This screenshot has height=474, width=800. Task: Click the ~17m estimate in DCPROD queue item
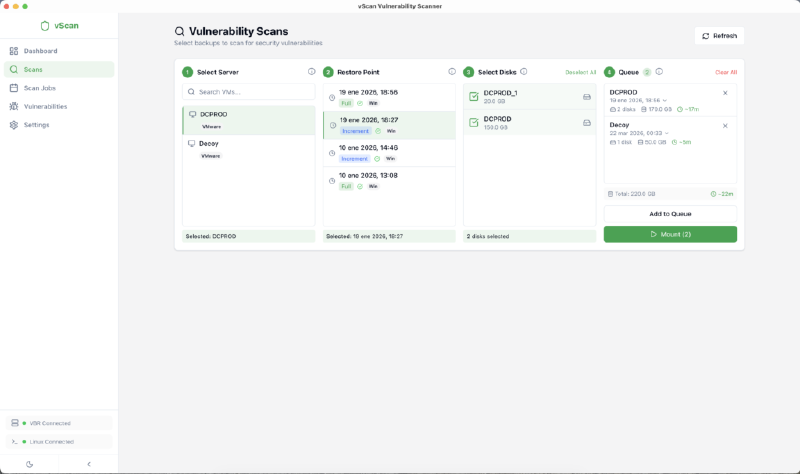coord(688,109)
